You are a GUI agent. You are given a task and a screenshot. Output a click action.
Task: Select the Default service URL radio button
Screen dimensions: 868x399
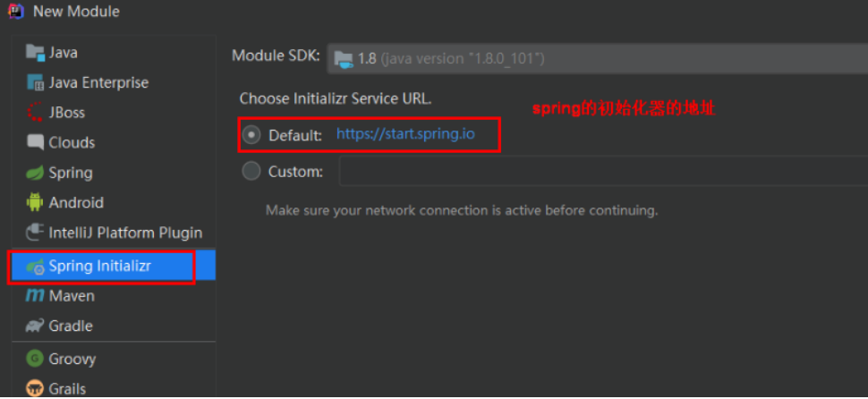tap(252, 135)
